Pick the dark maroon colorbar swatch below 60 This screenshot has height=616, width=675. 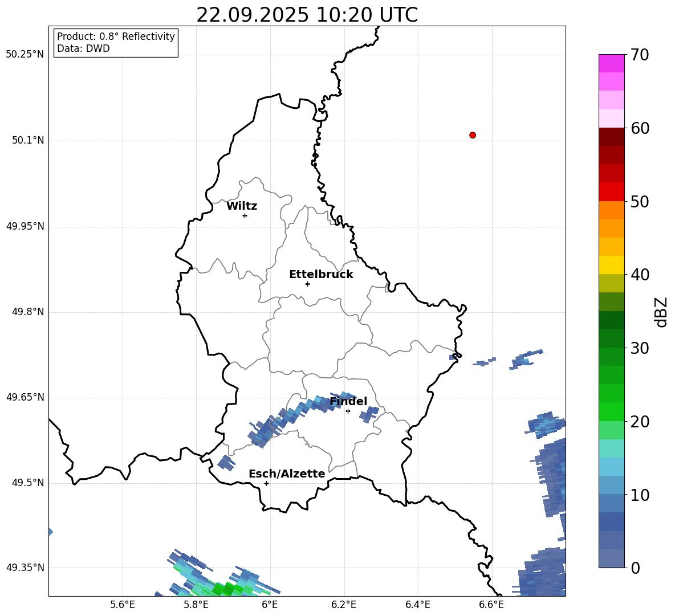point(611,137)
